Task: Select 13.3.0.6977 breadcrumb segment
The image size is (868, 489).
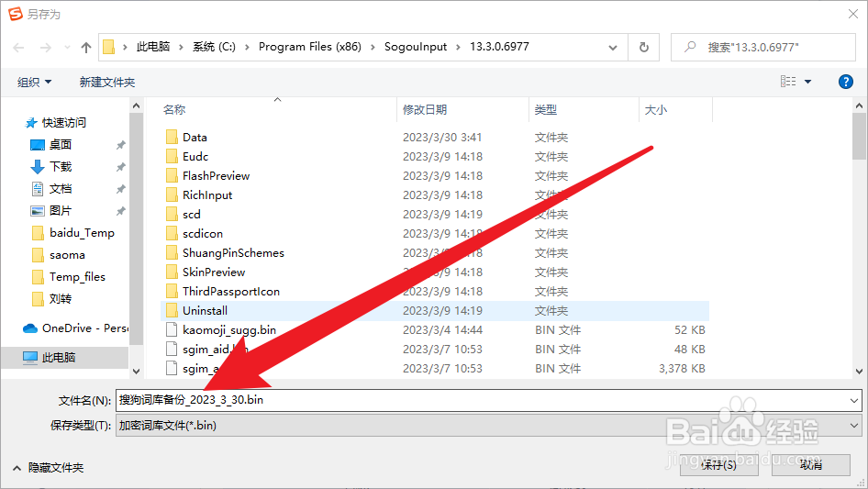Action: click(x=499, y=47)
